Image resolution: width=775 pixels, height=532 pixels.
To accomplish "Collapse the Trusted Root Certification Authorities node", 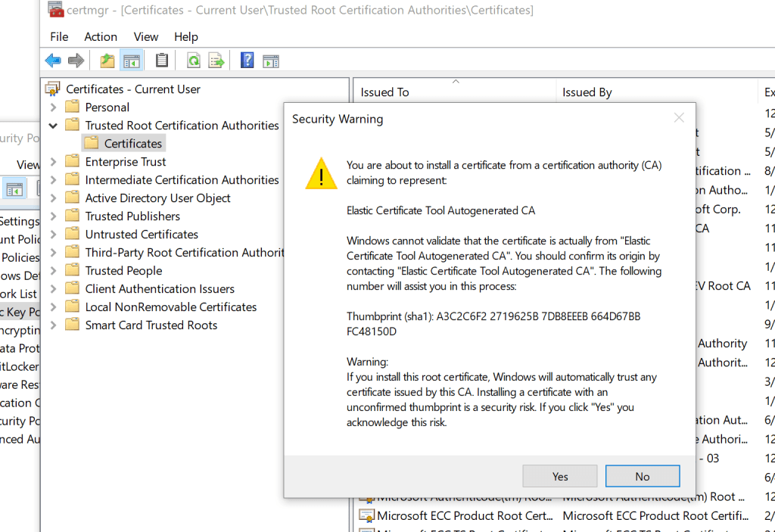I will coord(53,126).
